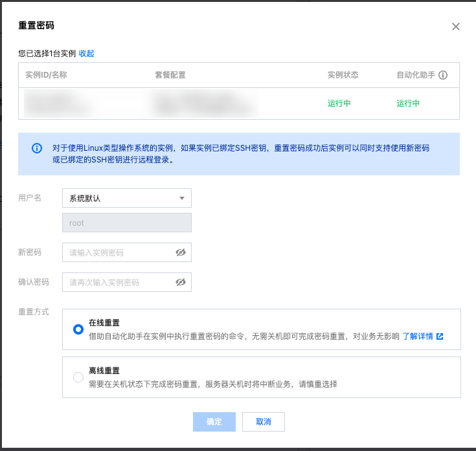Screen dimensions: 476x451
Task: Toggle visibility eye icon in 确认密码 field
Action: tap(181, 282)
